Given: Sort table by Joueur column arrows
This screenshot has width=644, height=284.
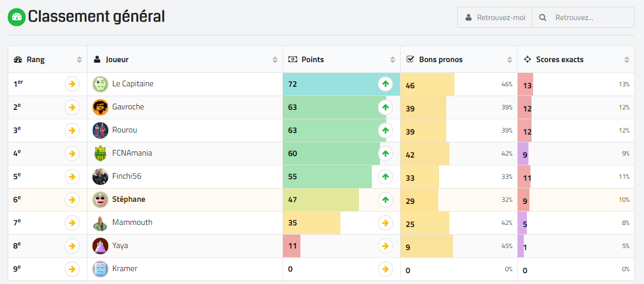Looking at the screenshot, I should [x=275, y=60].
